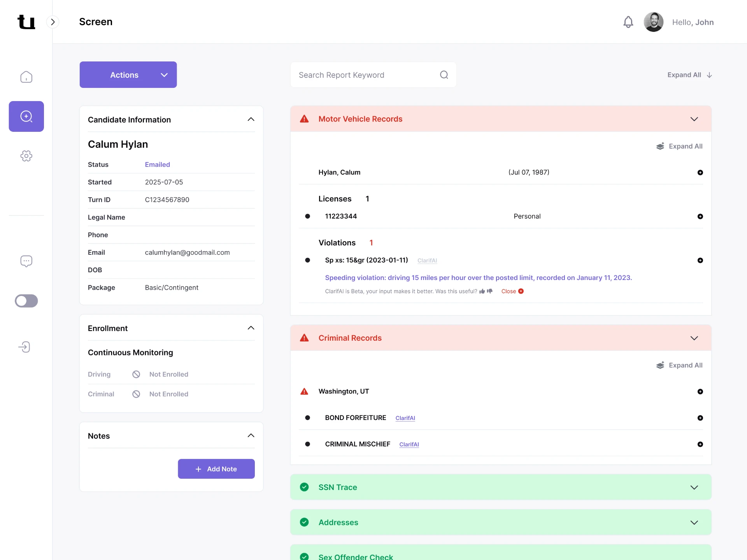Open ClarifAI link beside BOND FORFEITURE
Viewport: 747px width, 560px height.
[405, 418]
